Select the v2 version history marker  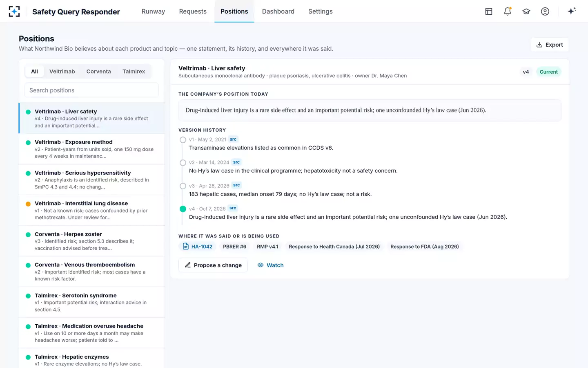point(183,163)
